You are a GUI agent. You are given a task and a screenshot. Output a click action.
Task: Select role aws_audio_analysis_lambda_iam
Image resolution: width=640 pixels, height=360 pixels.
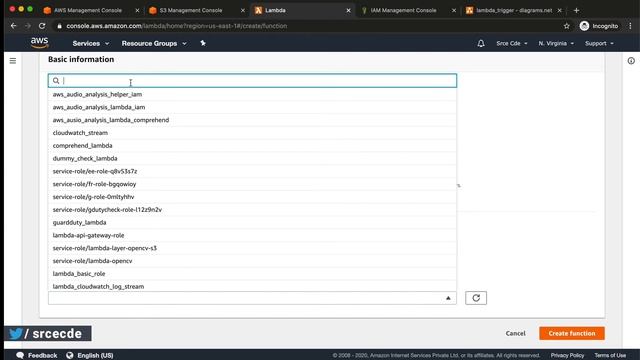pyautogui.click(x=252, y=107)
